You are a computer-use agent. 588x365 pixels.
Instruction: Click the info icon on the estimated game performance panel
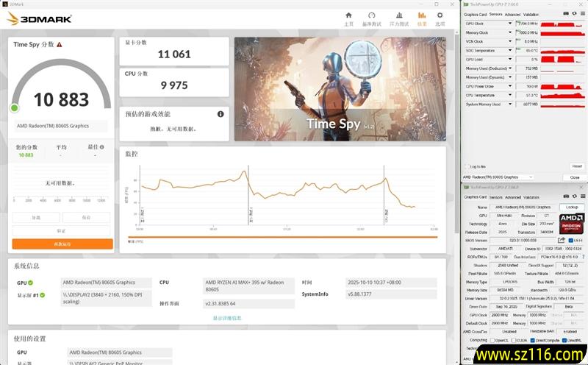pos(220,114)
